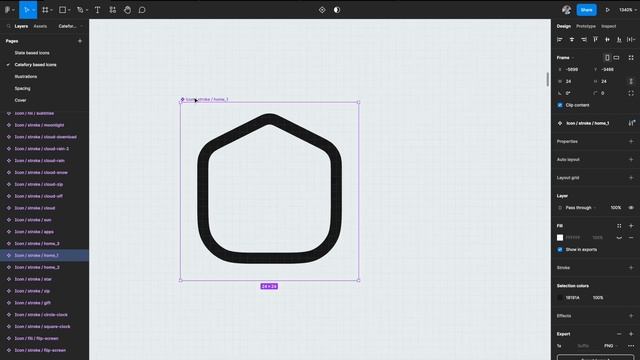Add a Stroke with plus
The height and width of the screenshot is (360, 640).
pos(631,268)
